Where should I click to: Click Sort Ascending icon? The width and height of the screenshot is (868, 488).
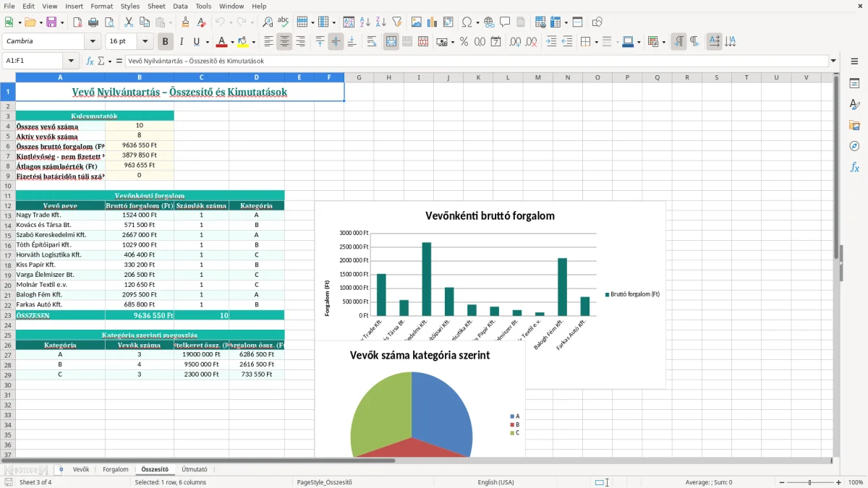[365, 22]
